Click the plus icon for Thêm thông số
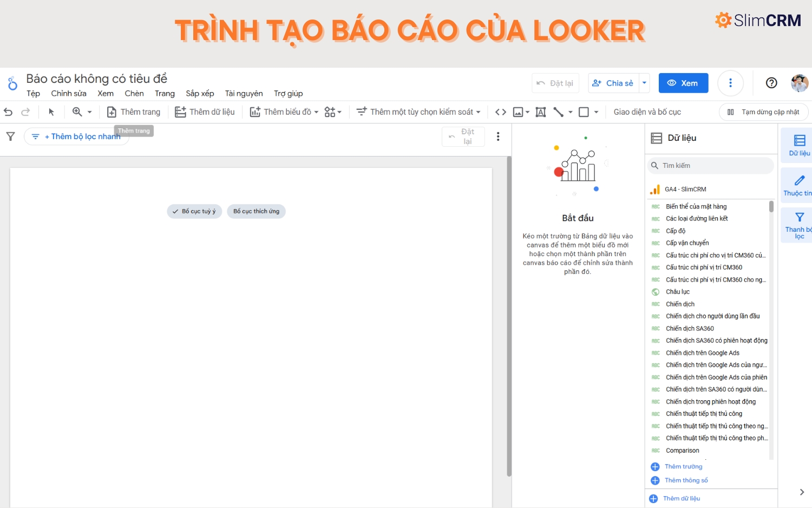This screenshot has width=812, height=508. tap(655, 480)
